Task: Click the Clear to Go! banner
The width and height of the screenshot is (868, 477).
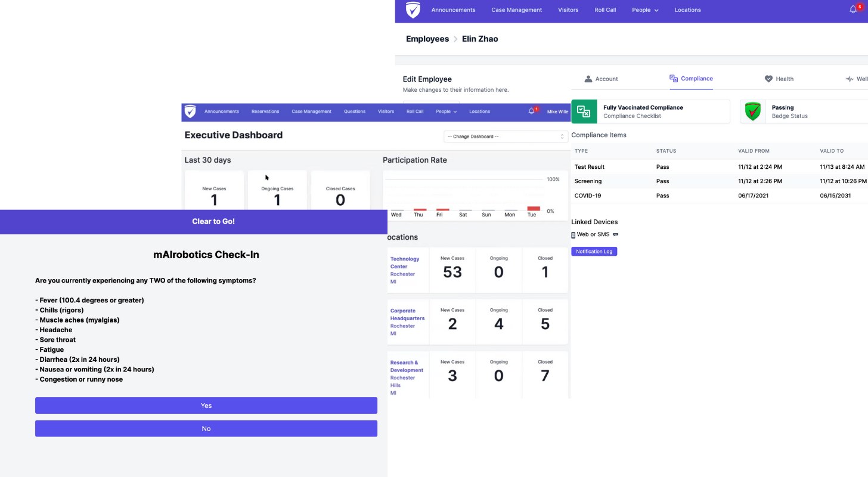Action: coord(194,222)
